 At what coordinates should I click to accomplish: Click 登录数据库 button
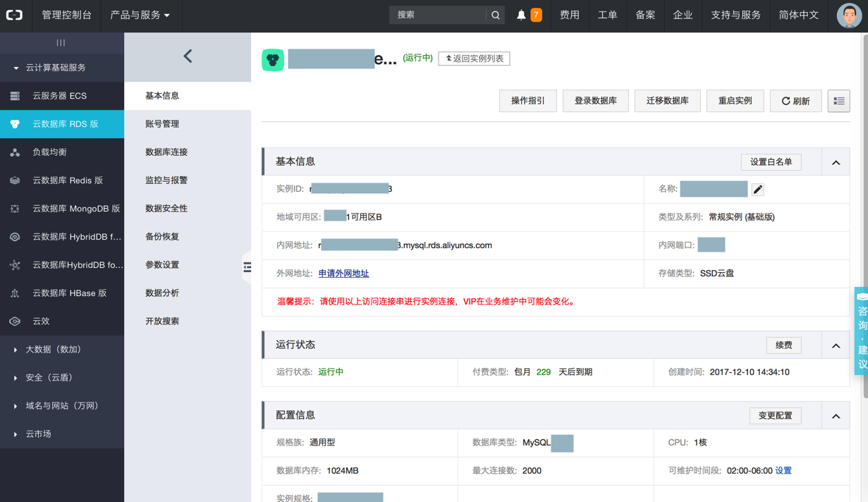596,101
